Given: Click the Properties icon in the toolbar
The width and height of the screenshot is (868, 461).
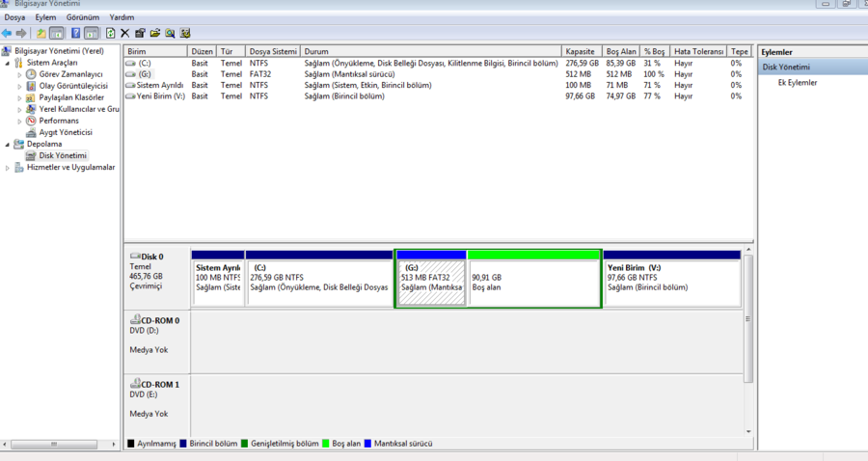Looking at the screenshot, I should 140,34.
